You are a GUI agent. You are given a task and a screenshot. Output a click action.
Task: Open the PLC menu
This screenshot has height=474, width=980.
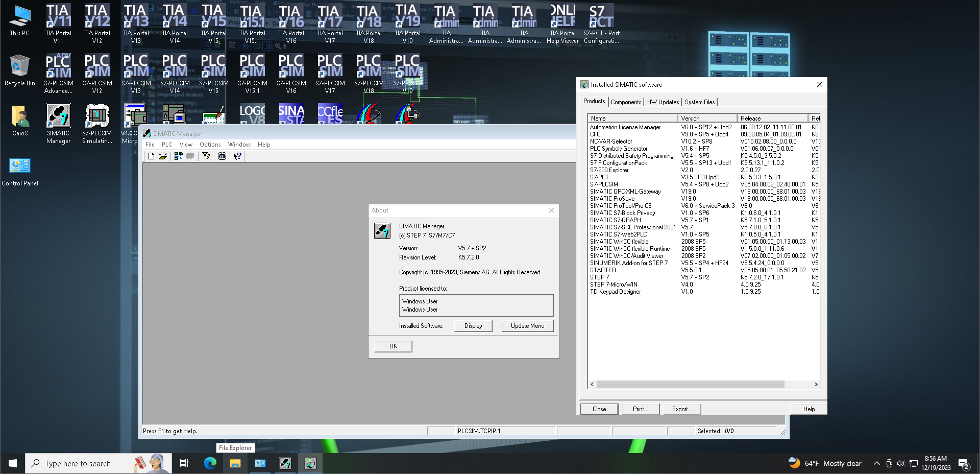pyautogui.click(x=167, y=145)
